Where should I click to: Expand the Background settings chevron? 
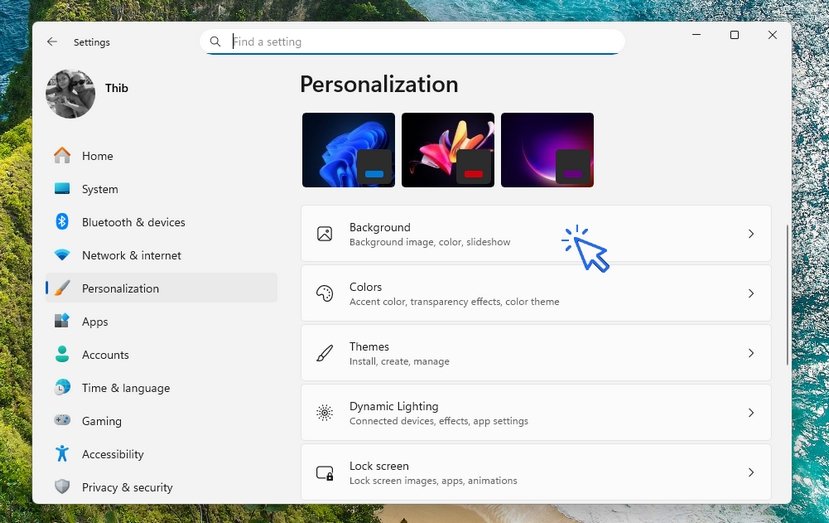(x=751, y=234)
